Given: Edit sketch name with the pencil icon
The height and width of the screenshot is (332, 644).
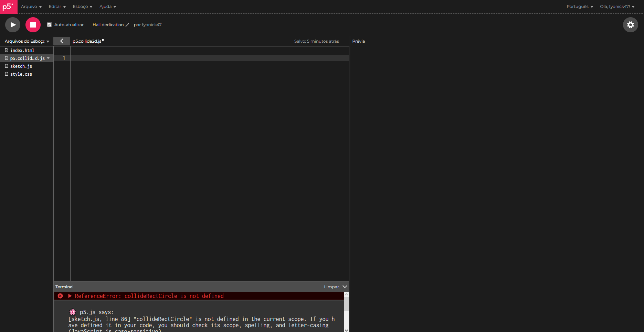Looking at the screenshot, I should 127,25.
